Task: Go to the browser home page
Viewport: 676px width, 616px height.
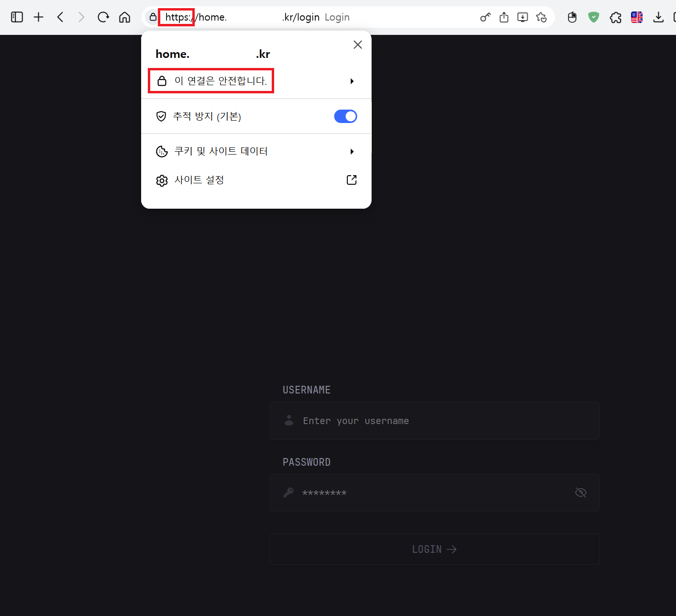Action: (x=125, y=17)
